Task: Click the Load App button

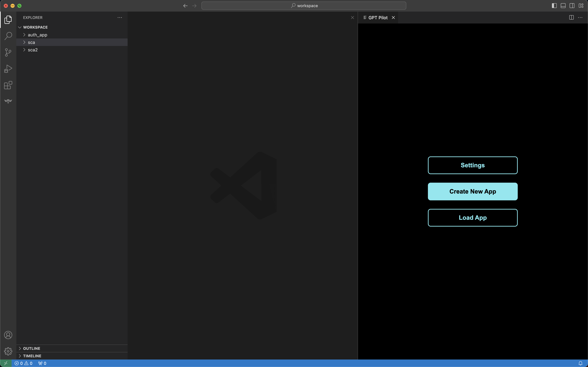Action: click(x=472, y=218)
